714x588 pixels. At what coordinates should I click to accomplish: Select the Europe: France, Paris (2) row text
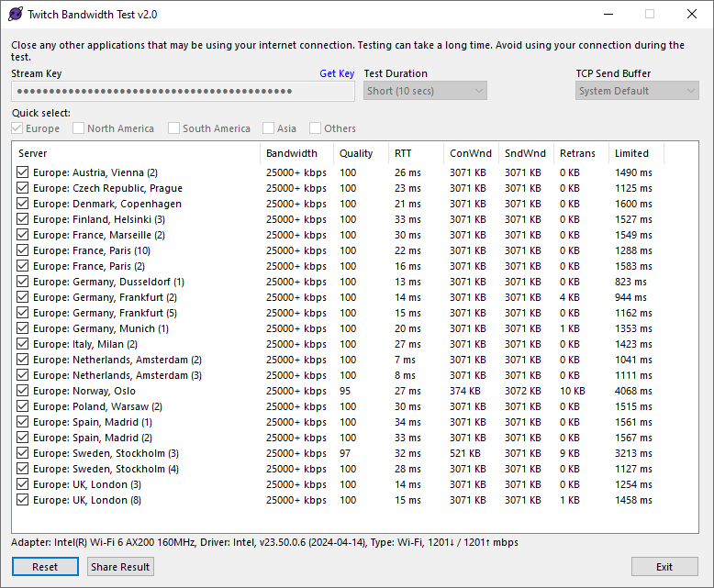[89, 266]
